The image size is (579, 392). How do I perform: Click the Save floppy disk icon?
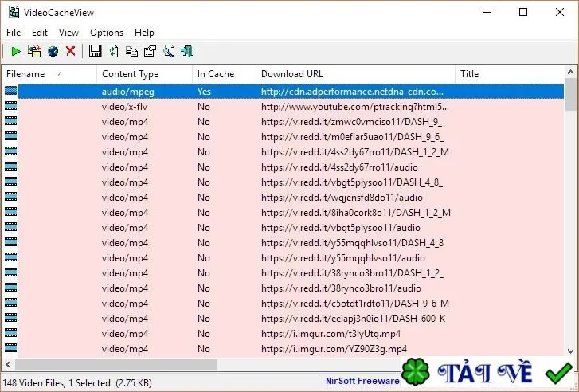(x=96, y=51)
